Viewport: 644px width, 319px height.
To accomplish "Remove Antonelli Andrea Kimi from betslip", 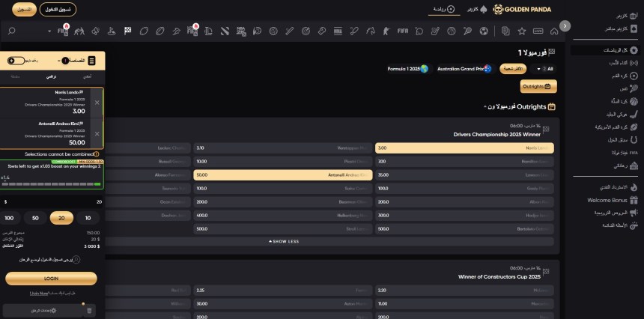I will pyautogui.click(x=97, y=134).
